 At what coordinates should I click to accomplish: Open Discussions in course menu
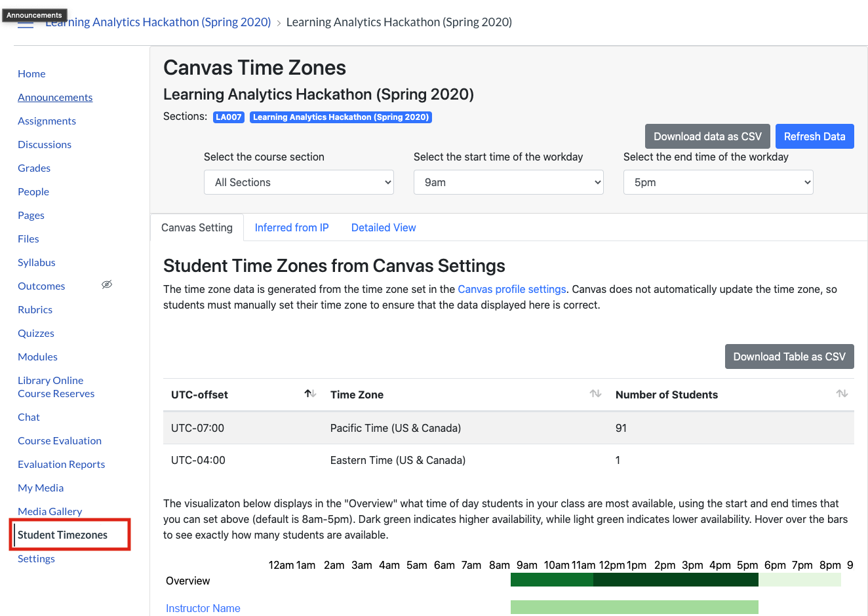pyautogui.click(x=45, y=144)
